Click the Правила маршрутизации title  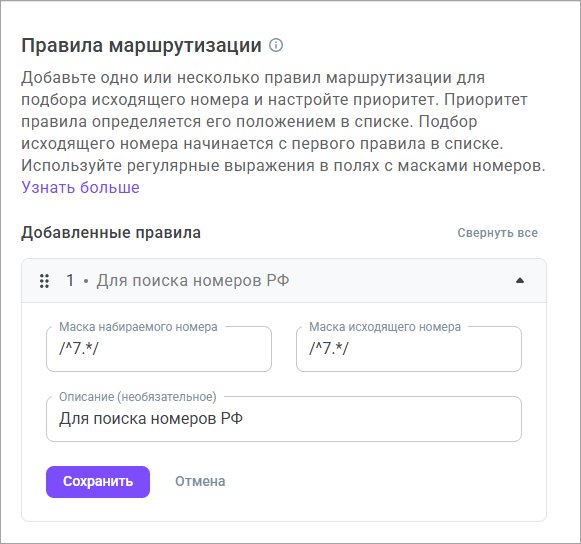(141, 46)
